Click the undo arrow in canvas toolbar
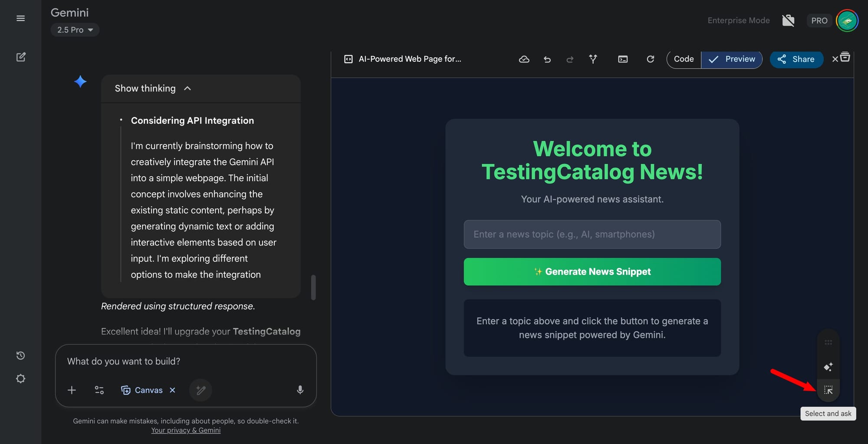Viewport: 868px width, 444px height. (547, 60)
